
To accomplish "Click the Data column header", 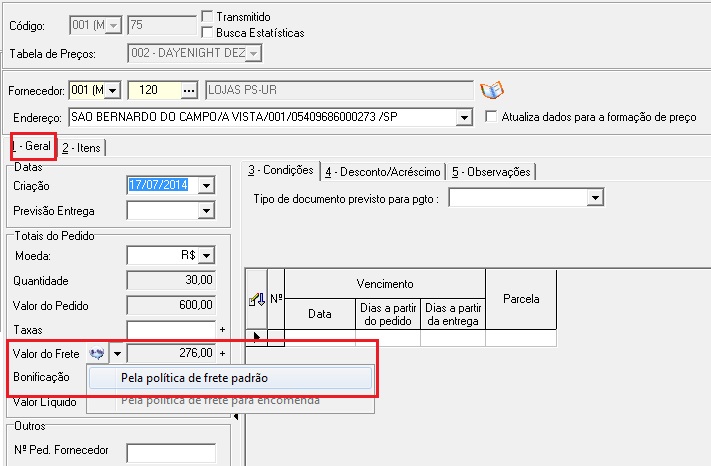I will pyautogui.click(x=320, y=314).
